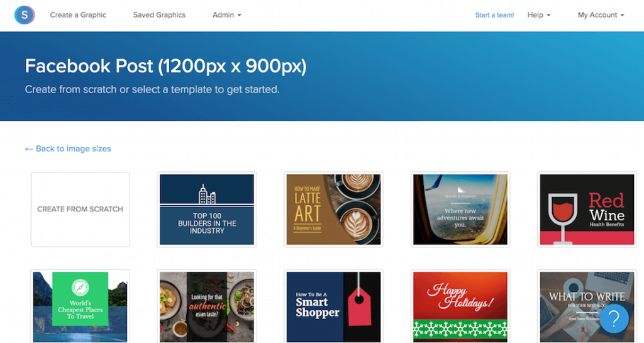This screenshot has width=644, height=343.
Task: Expand the Help dropdown menu
Action: pyautogui.click(x=539, y=15)
